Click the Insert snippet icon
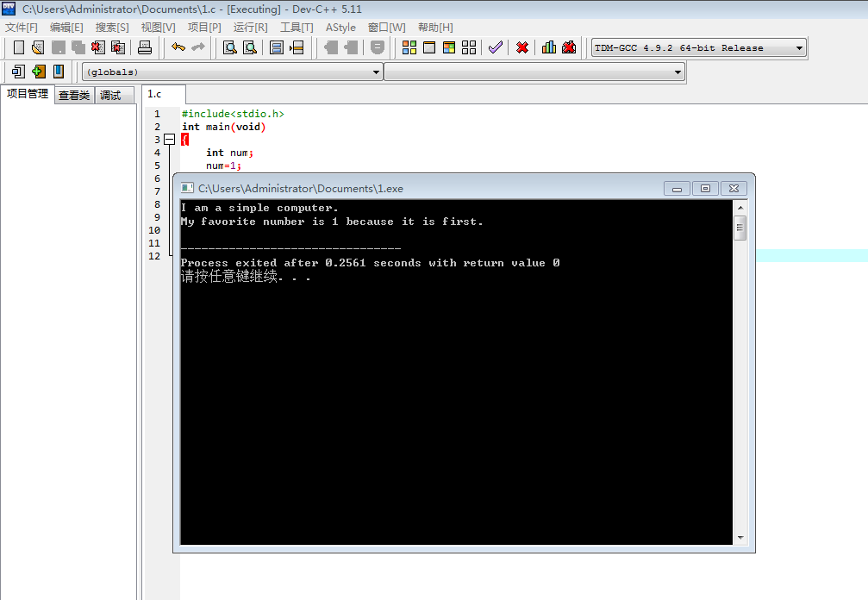This screenshot has height=600, width=868. click(x=18, y=72)
